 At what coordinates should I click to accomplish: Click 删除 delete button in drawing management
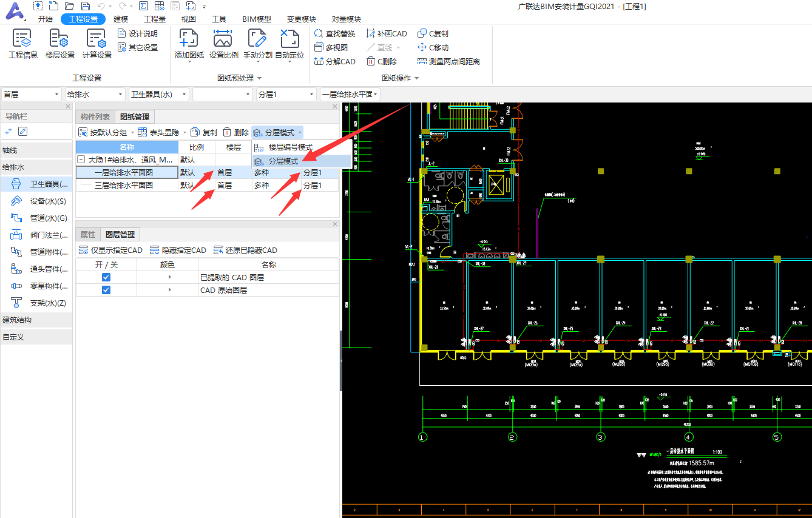click(235, 132)
